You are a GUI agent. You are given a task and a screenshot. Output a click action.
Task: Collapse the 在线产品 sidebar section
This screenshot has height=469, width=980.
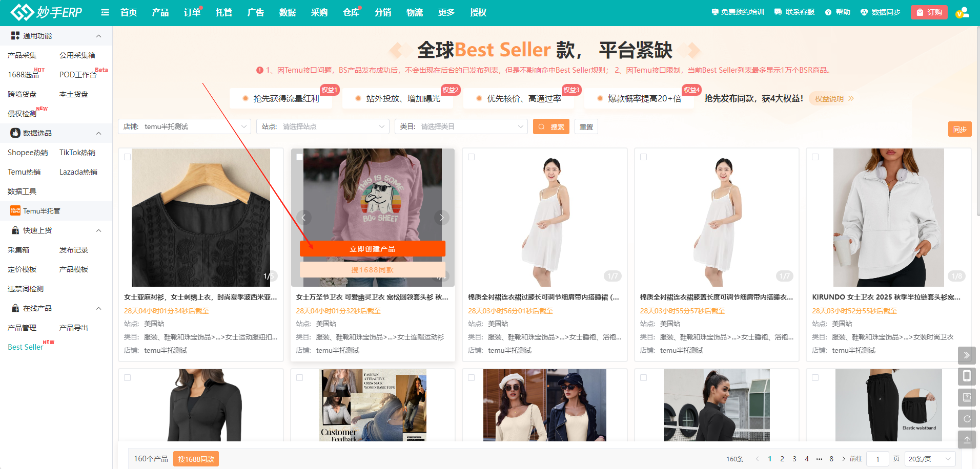[99, 308]
